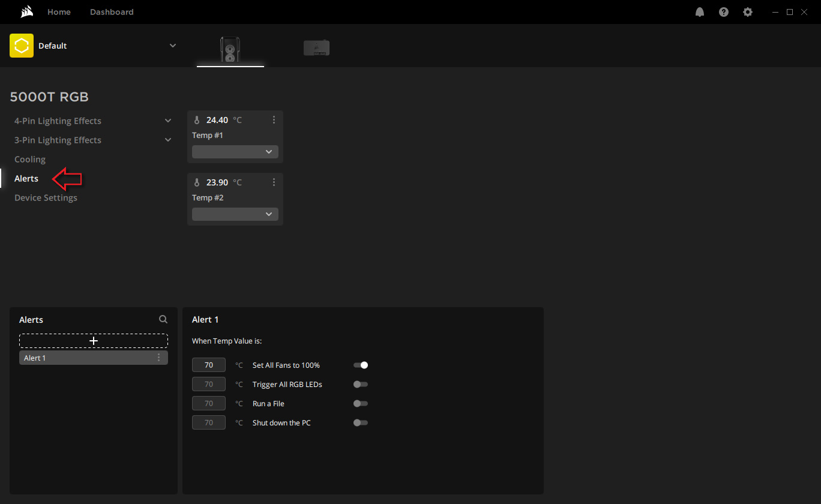The image size is (821, 504).
Task: Enable Shut down the PC toggle
Action: 361,422
